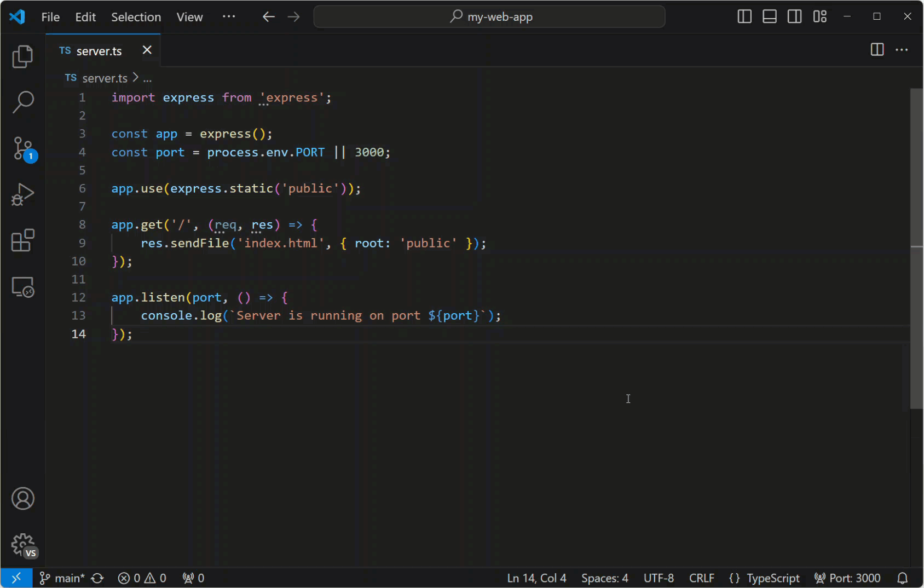The image size is (924, 588).
Task: Toggle the primary sidebar visibility
Action: point(744,16)
